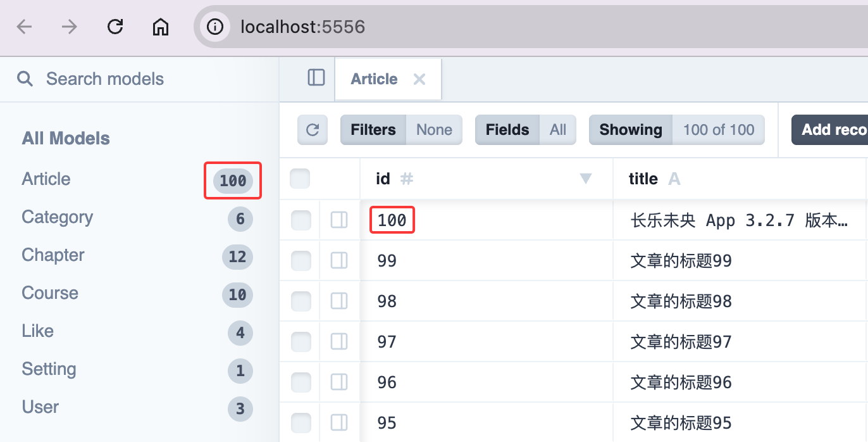Toggle the sidebar panel icon

[x=316, y=78]
